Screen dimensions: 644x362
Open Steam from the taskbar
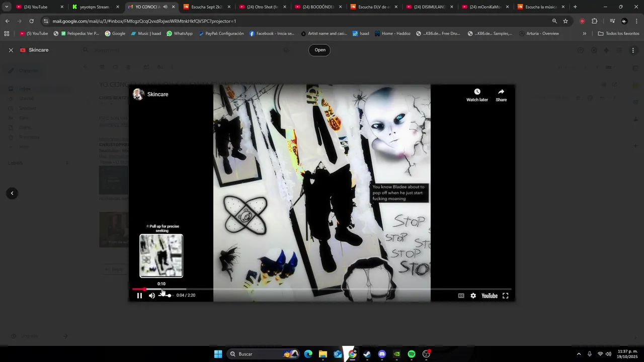point(367,354)
